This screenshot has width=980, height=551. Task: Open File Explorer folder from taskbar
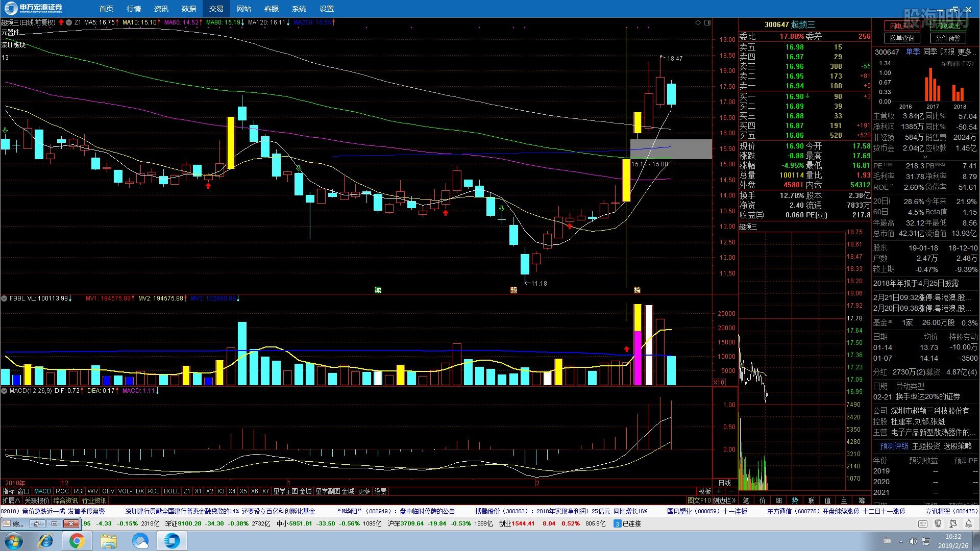109,541
